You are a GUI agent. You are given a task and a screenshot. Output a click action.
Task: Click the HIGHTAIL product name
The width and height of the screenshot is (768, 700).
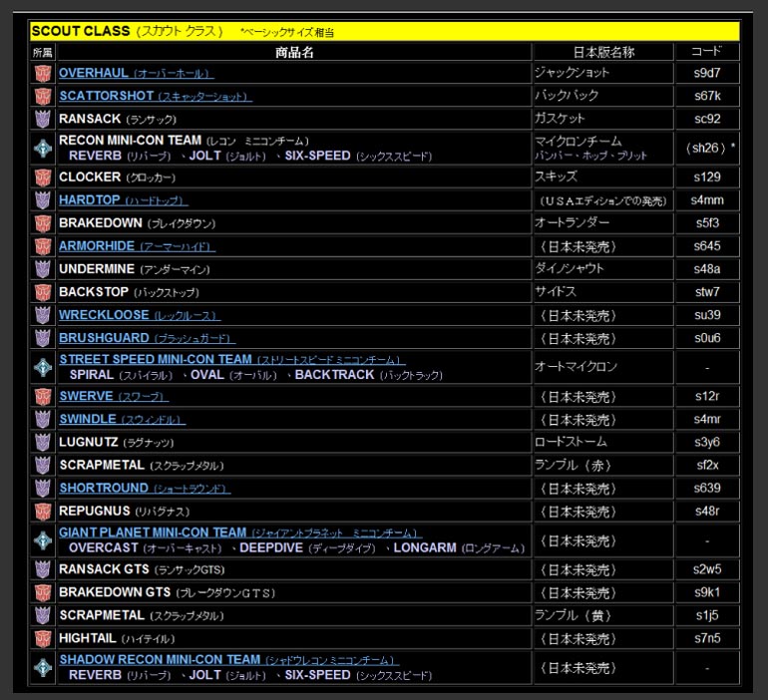[x=117, y=639]
